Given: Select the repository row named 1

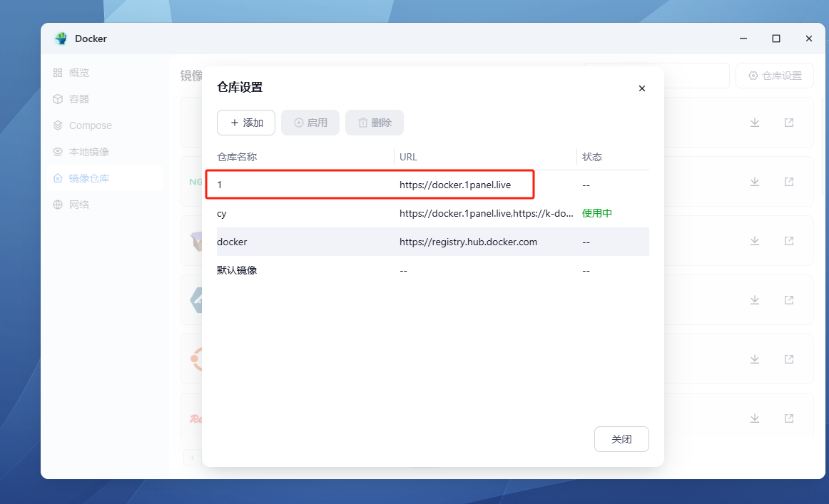Looking at the screenshot, I should point(432,185).
